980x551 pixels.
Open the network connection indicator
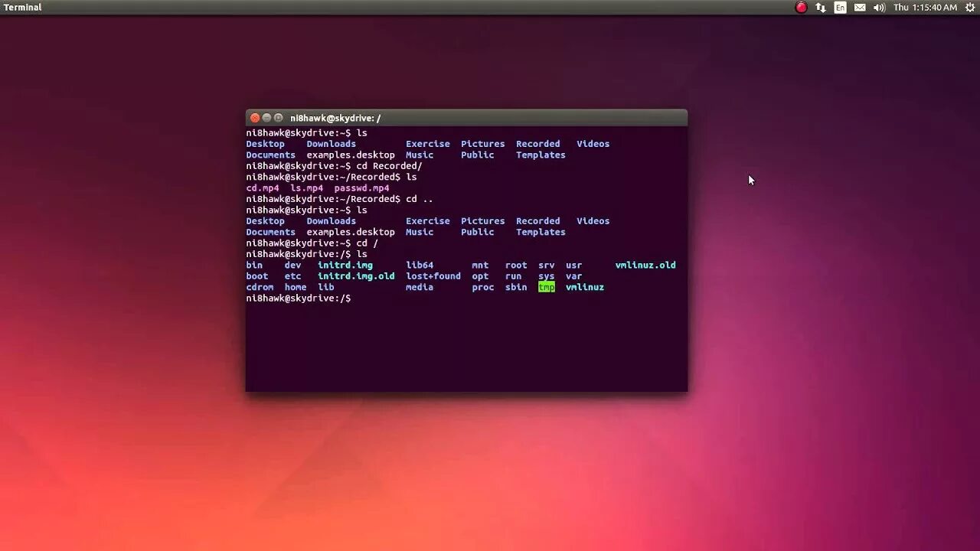[x=821, y=8]
